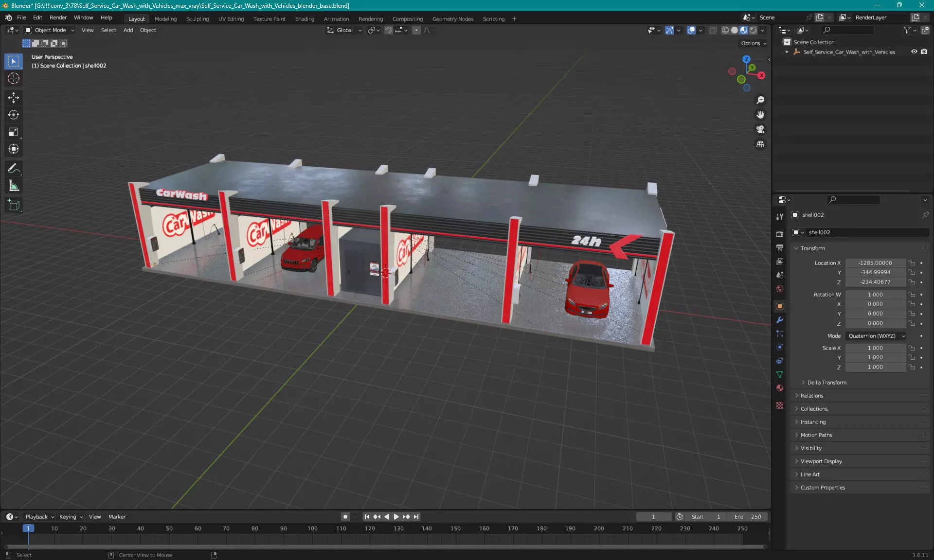Open the File menu
Screen dimensions: 934x560
pos(21,17)
